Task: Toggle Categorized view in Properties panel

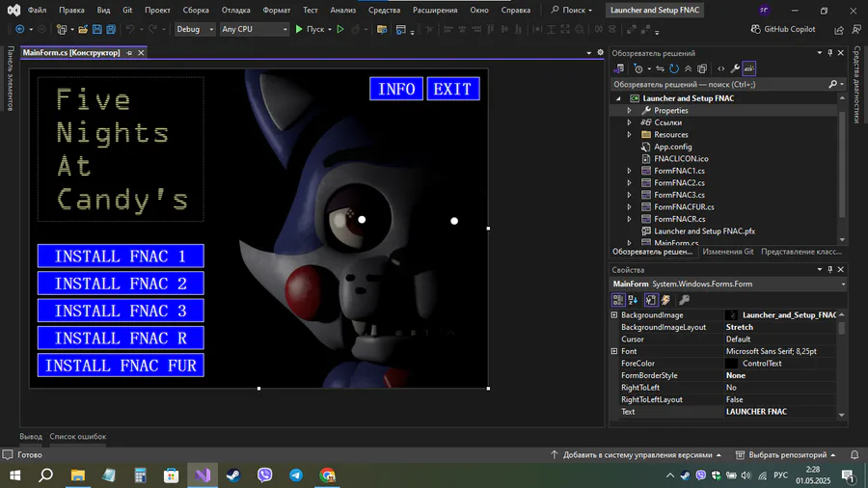Action: click(618, 300)
